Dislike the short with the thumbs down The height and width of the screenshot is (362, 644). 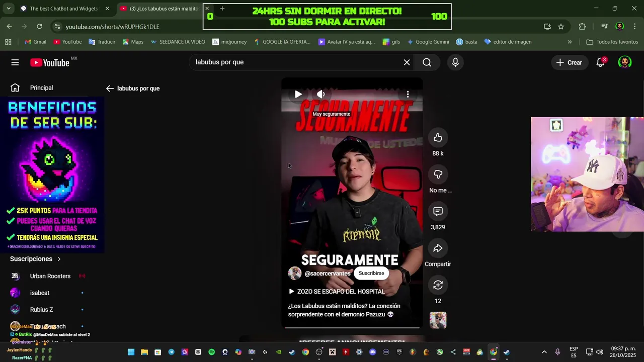pos(438,174)
